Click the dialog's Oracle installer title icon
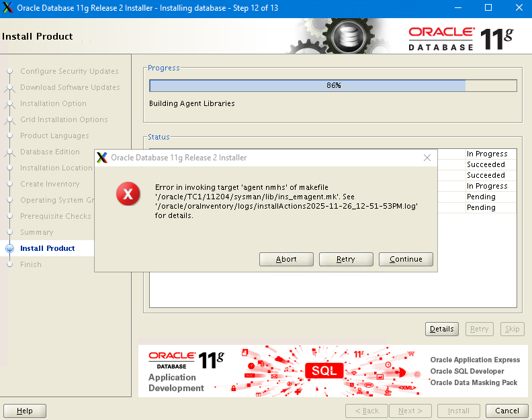 point(102,158)
